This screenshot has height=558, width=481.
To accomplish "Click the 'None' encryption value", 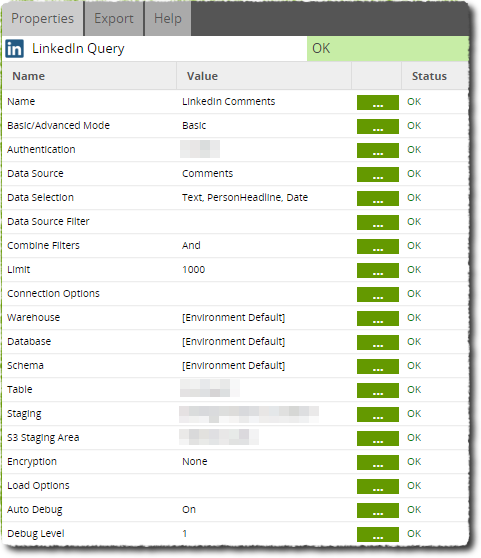I will point(195,461).
